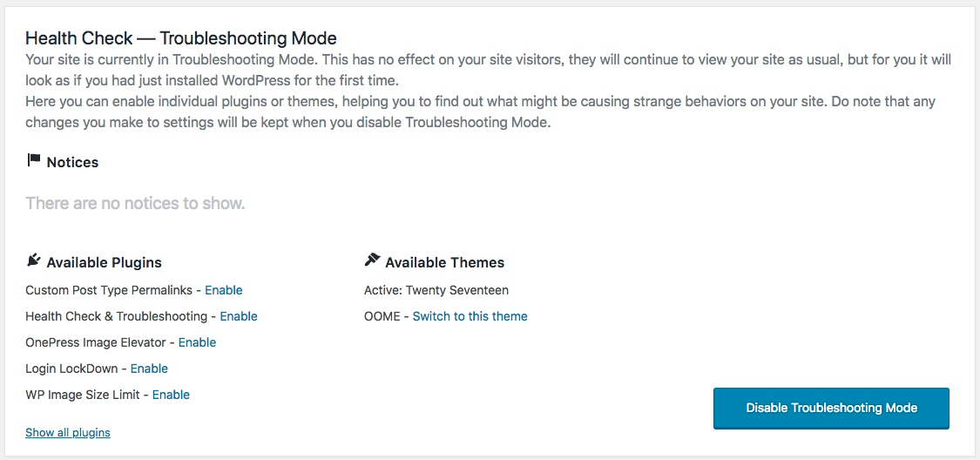Enable the WP Image Size Limit plugin
This screenshot has height=460, width=980.
pos(171,395)
